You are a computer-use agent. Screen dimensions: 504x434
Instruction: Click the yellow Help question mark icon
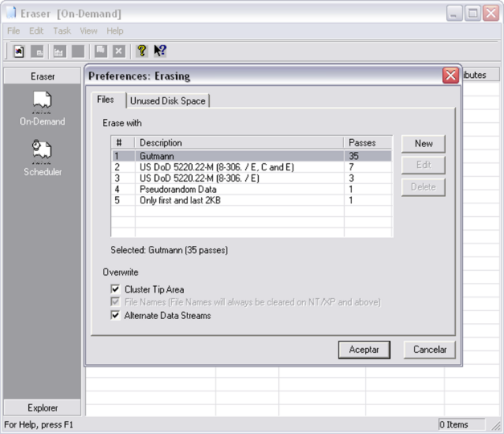coord(141,51)
